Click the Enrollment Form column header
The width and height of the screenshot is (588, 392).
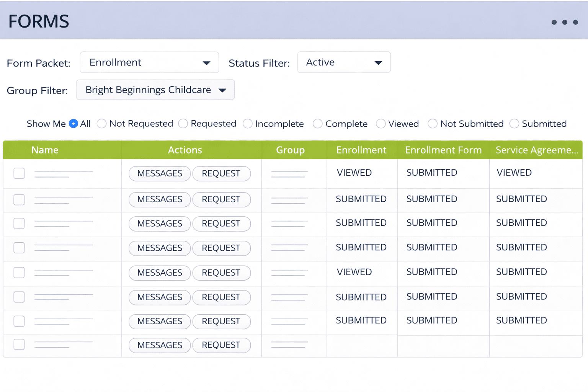pyautogui.click(x=443, y=150)
